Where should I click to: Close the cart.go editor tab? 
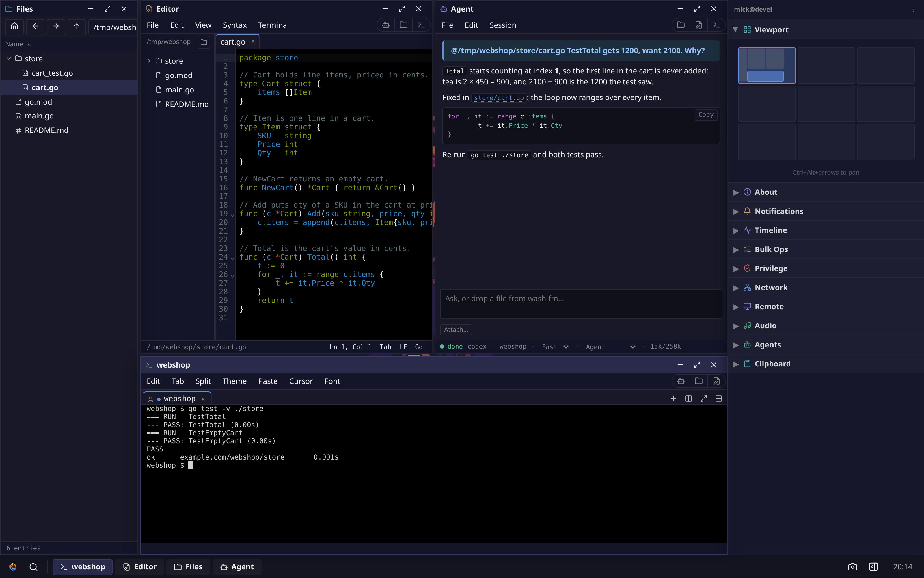click(253, 42)
